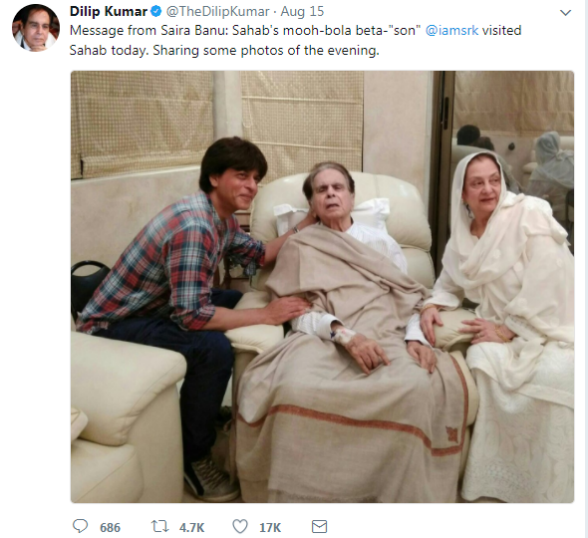The height and width of the screenshot is (538, 588).
Task: View the 4.7K retweets count
Action: pos(192,528)
